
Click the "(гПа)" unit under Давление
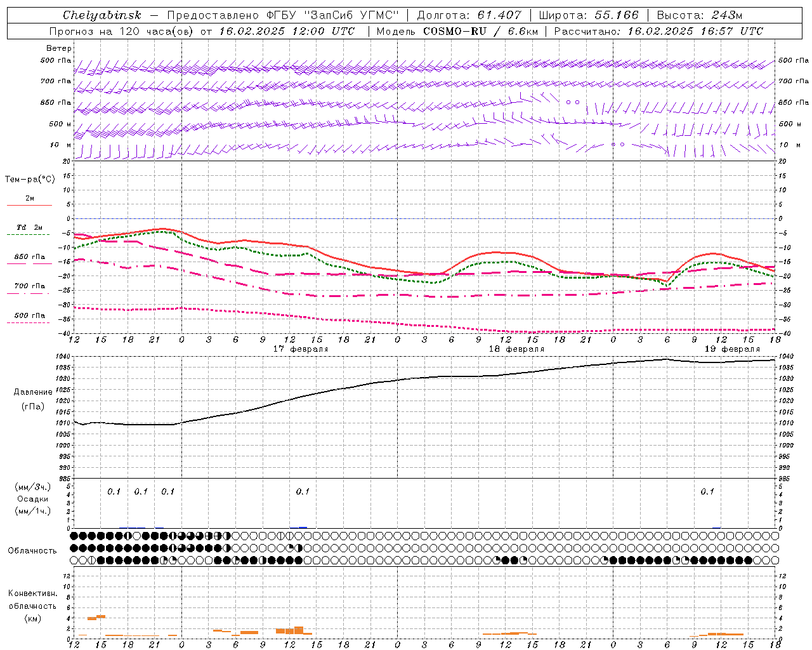point(33,407)
